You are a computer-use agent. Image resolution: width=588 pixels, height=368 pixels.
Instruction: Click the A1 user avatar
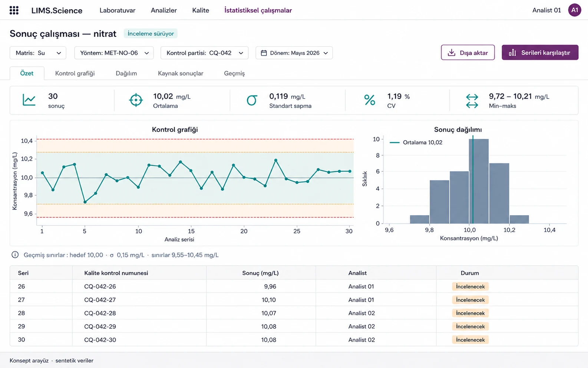pyautogui.click(x=574, y=10)
